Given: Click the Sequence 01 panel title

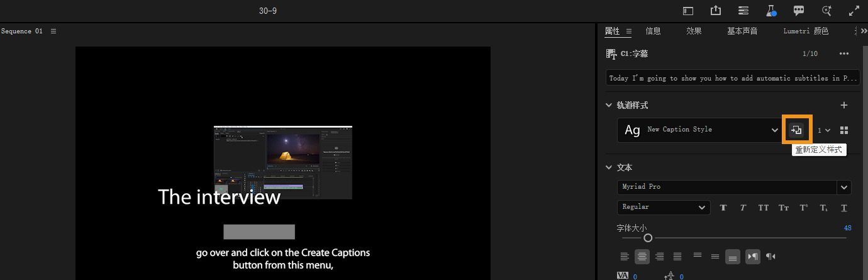Looking at the screenshot, I should click(22, 31).
